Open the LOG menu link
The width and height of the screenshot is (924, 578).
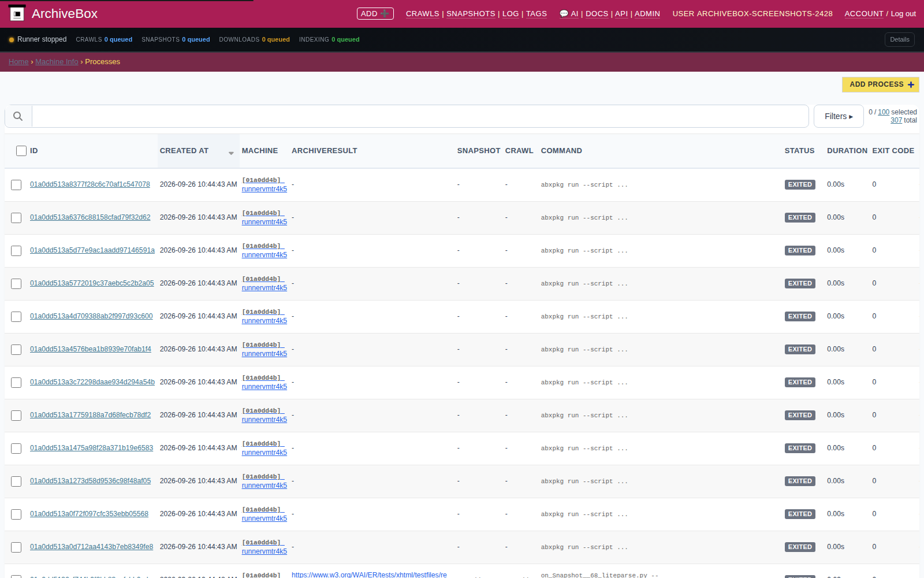pos(511,14)
